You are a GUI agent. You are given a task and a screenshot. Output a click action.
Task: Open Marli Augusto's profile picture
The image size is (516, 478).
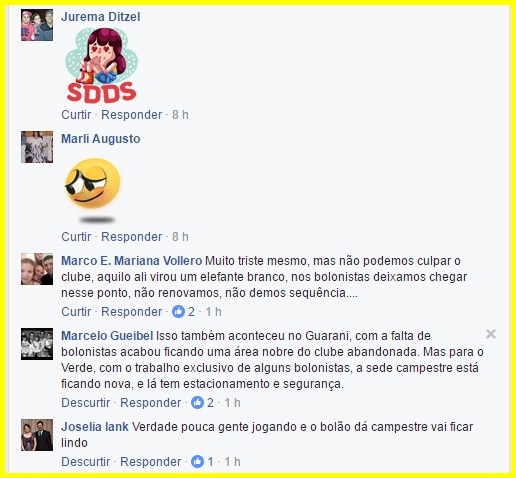[x=37, y=147]
